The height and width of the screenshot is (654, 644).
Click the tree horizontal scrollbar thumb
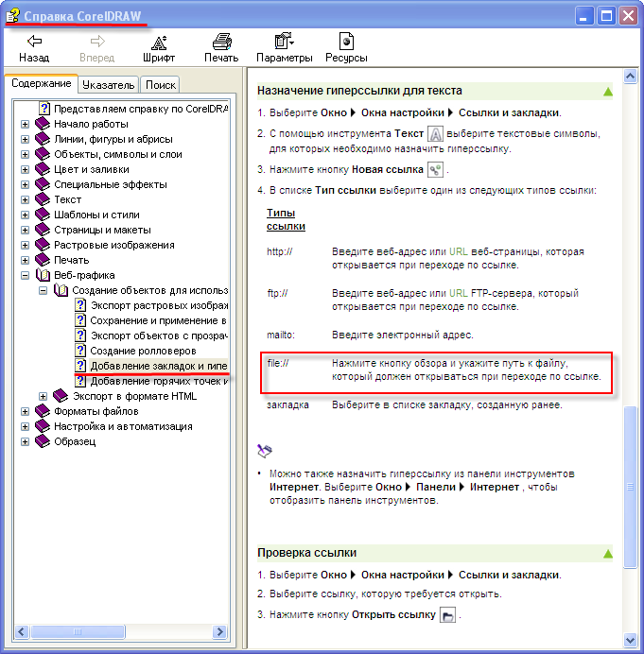point(78,631)
